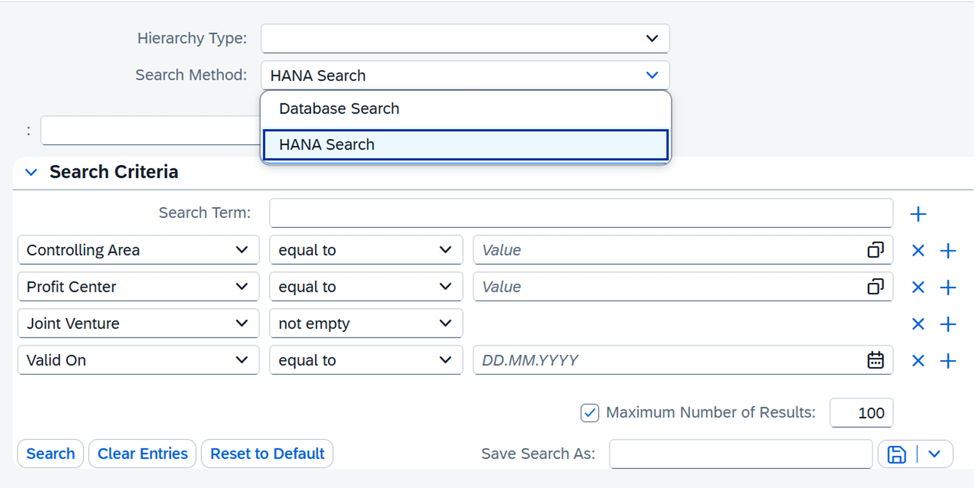Screen dimensions: 980x488
Task: Add a criterion below Valid On
Action: (948, 361)
